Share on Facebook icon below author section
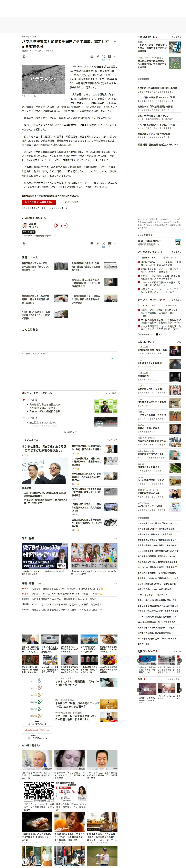Viewport: 186px width, 868px height. click(98, 243)
